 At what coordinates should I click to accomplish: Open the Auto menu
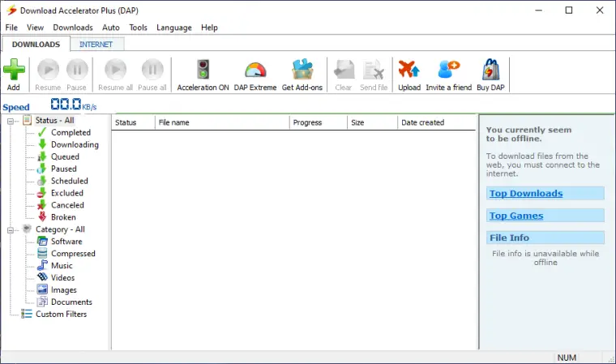click(x=111, y=28)
